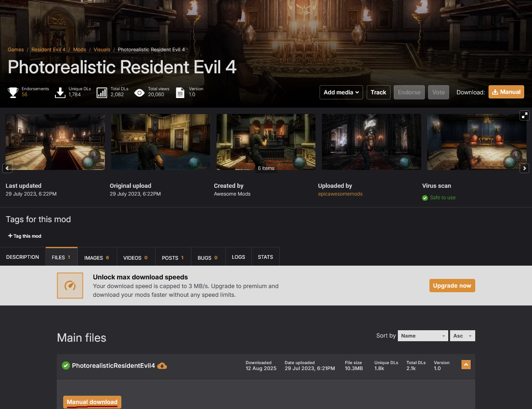Viewport: 532px width, 409px height.
Task: Click the Upgrade now button
Action: [452, 285]
